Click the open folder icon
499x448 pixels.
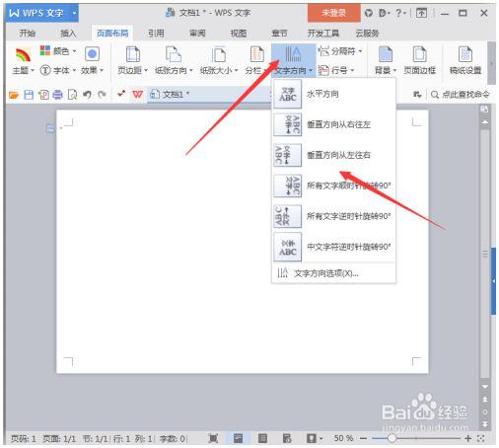tap(14, 95)
